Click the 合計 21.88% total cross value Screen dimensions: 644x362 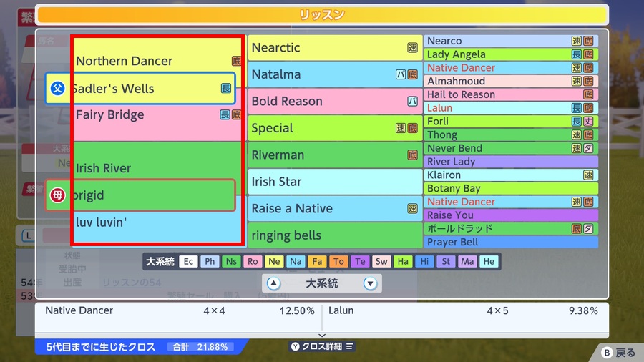pyautogui.click(x=200, y=347)
